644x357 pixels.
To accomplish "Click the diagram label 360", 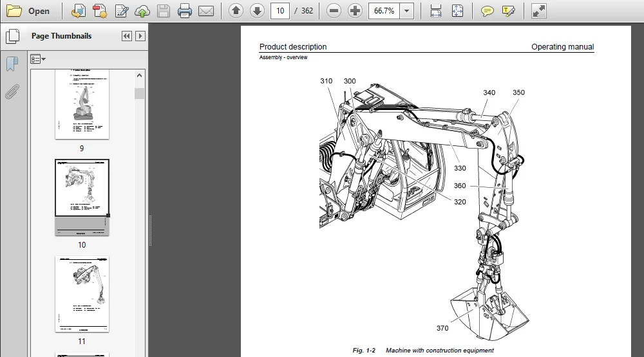I will pos(460,186).
